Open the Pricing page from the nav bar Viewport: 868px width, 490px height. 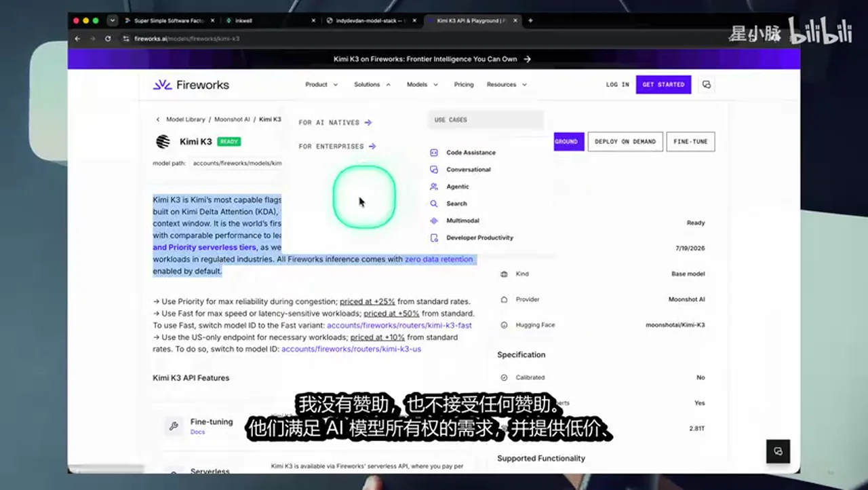coord(464,85)
